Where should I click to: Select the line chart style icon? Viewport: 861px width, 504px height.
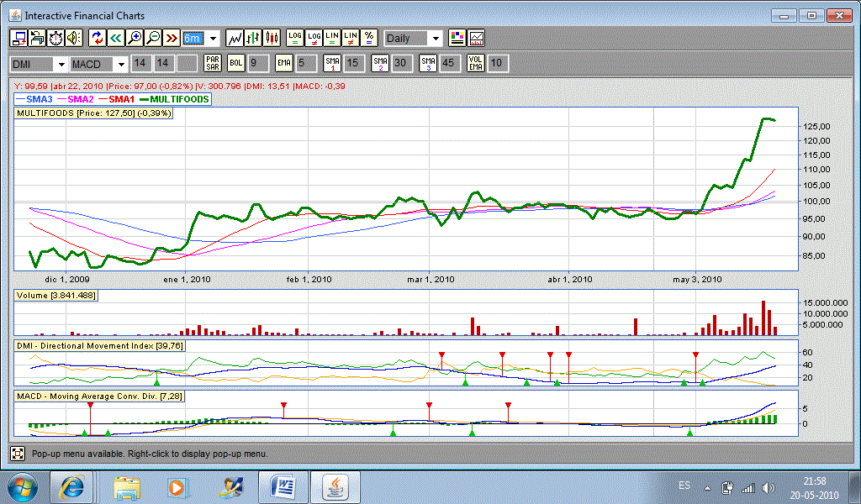click(x=235, y=38)
